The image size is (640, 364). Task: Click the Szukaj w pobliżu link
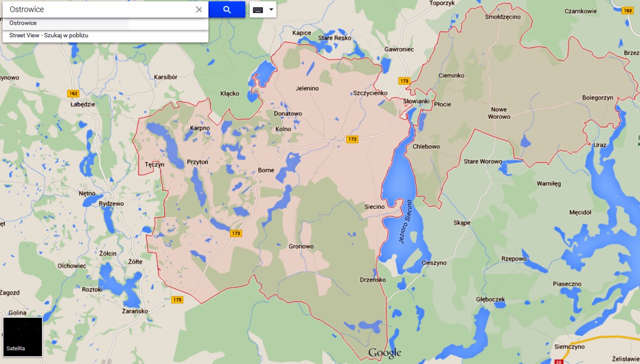[x=66, y=35]
